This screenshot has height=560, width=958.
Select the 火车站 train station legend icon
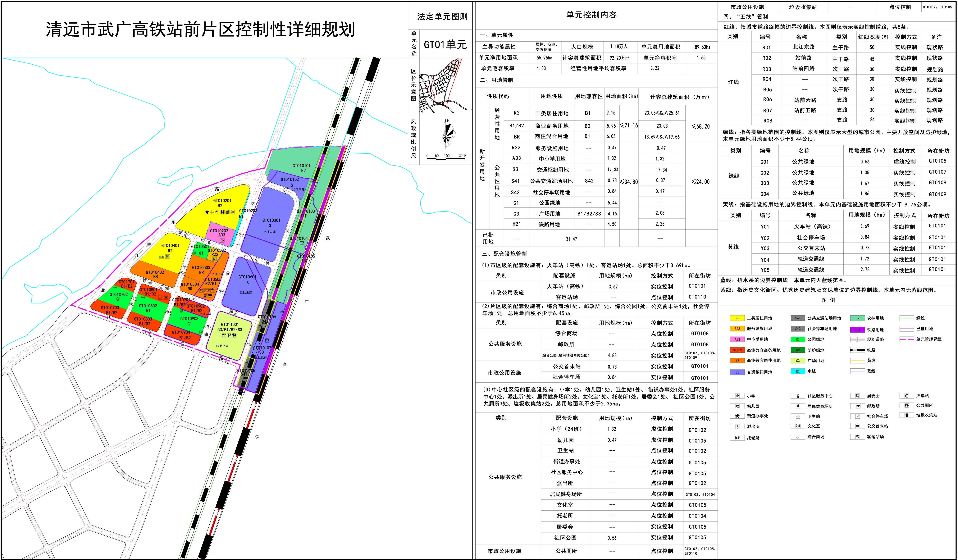pos(907,396)
